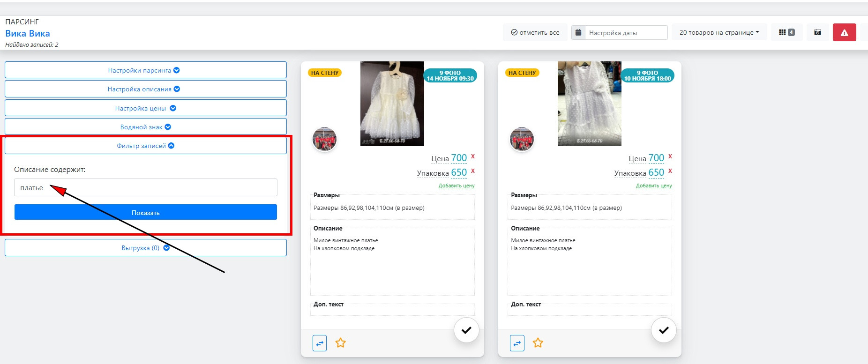Image resolution: width=868 pixels, height=364 pixels.
Task: Open the 20 товаров на странице dropdown
Action: pos(719,32)
